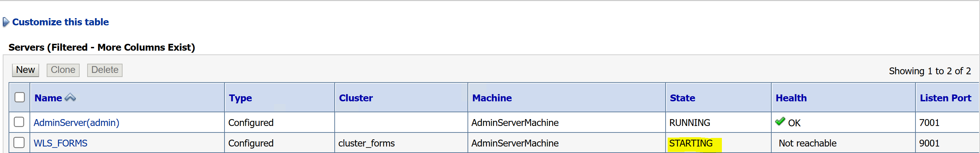The height and width of the screenshot is (153, 980).
Task: Sort by the State column header
Action: click(682, 98)
